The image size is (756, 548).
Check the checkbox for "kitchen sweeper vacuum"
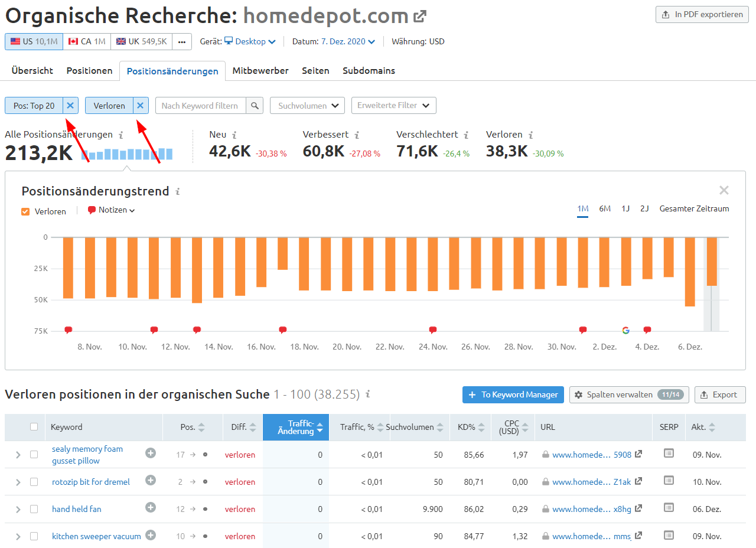click(x=34, y=536)
